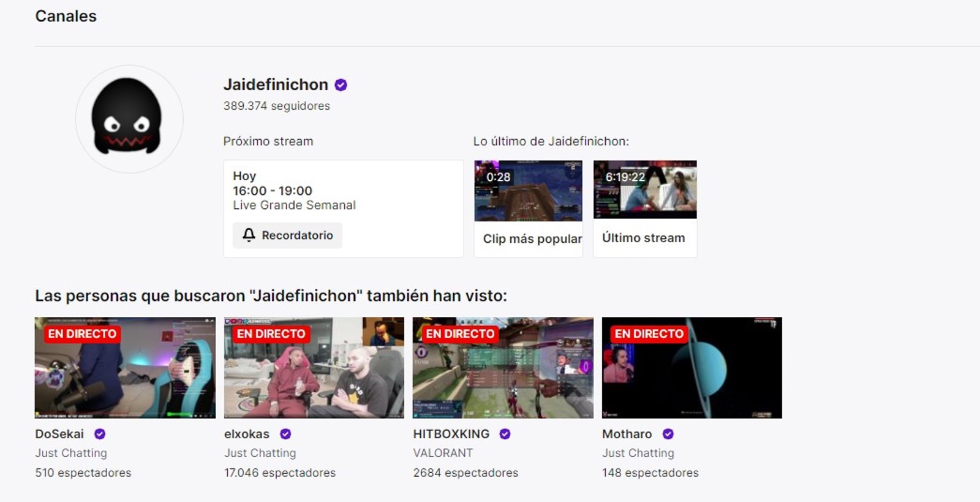
Task: Click the 'Próximo stream' label
Action: [x=268, y=142]
